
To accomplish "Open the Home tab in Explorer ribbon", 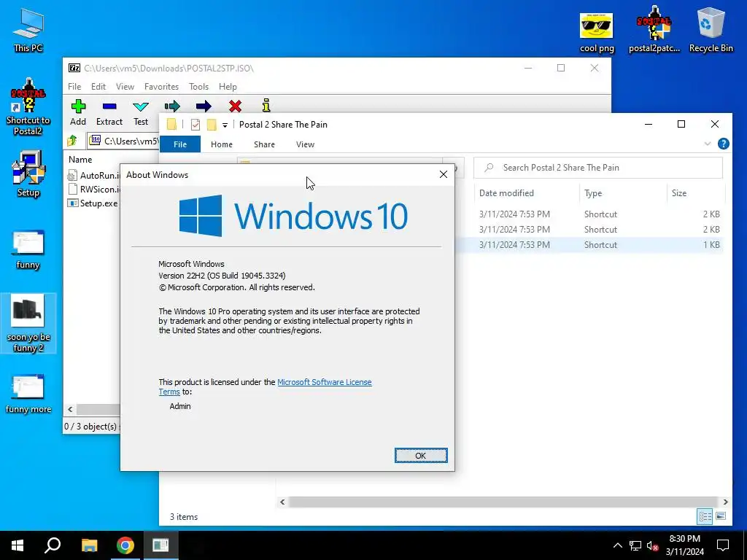I will click(222, 144).
